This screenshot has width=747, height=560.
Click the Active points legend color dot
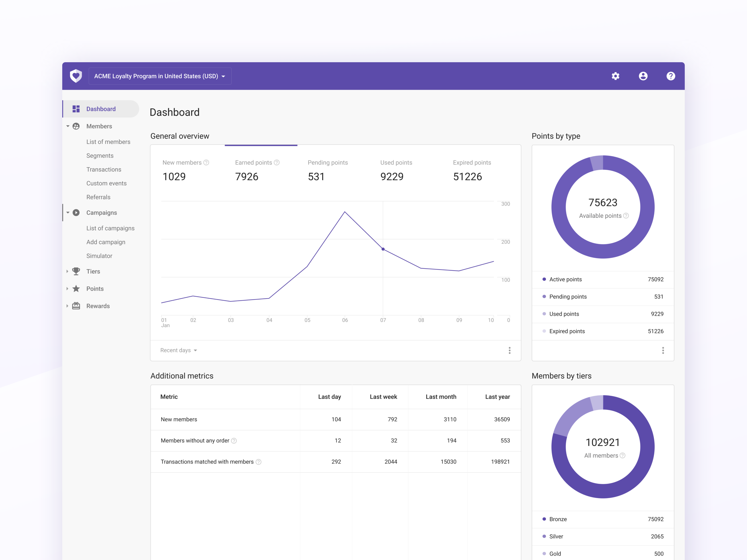pyautogui.click(x=544, y=279)
